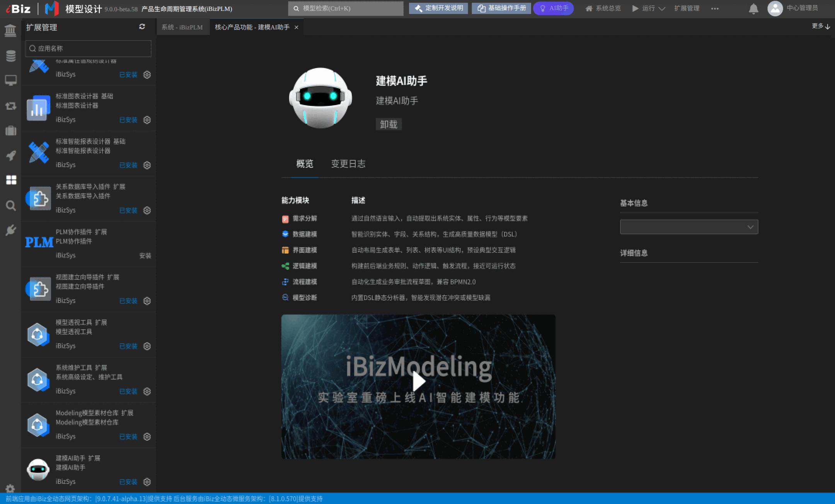Close the 建模AI助手 tab

297,27
